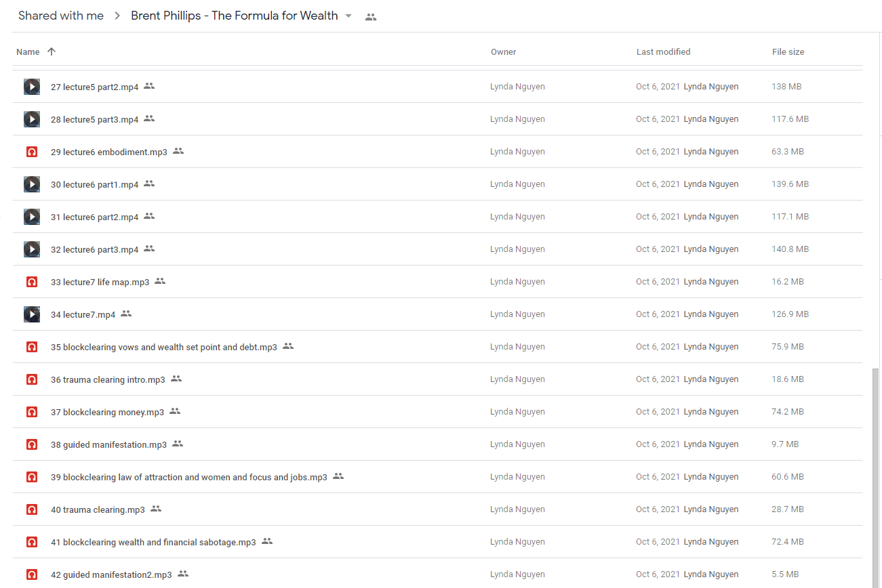Sort by the Name column header
This screenshot has width=882, height=588.
coord(28,52)
